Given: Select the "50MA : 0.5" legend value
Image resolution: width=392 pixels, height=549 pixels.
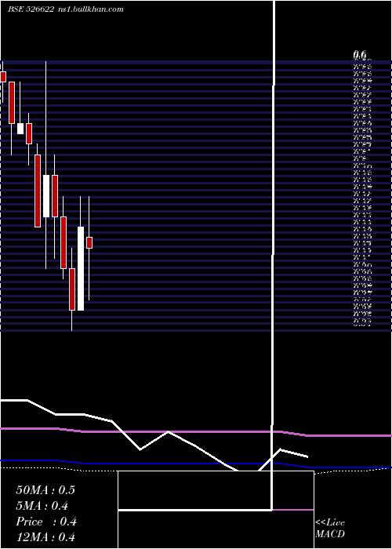Looking at the screenshot, I should (45, 490).
